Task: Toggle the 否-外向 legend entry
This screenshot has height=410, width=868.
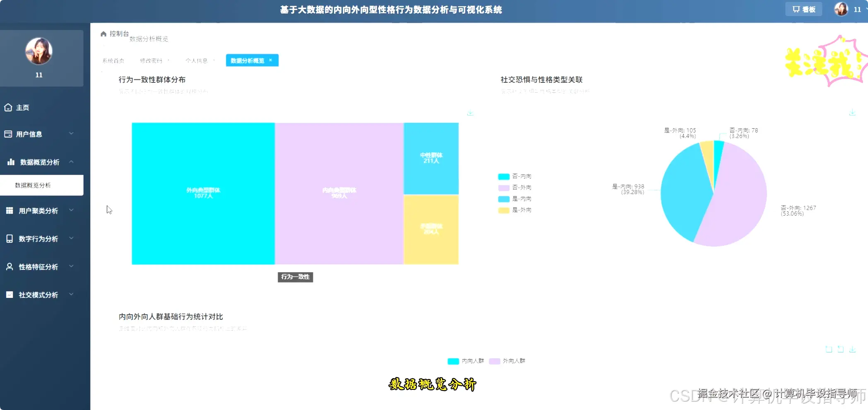Action: (515, 187)
